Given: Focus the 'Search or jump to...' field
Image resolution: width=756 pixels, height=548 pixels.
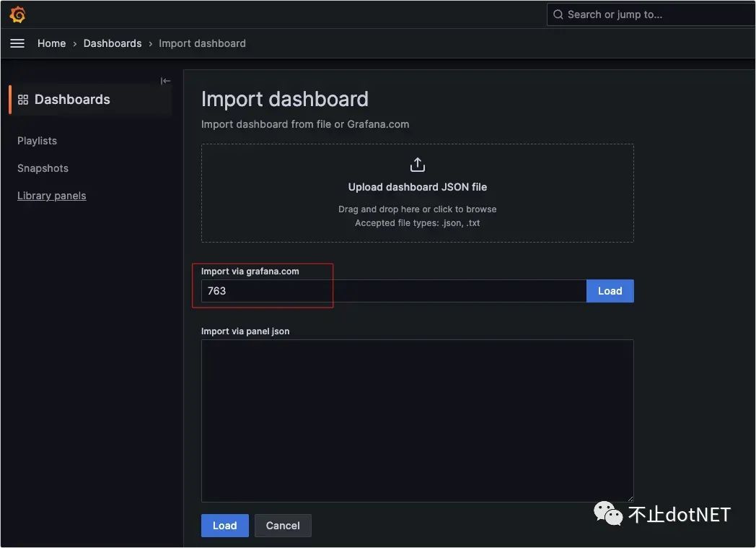Looking at the screenshot, I should (x=649, y=14).
